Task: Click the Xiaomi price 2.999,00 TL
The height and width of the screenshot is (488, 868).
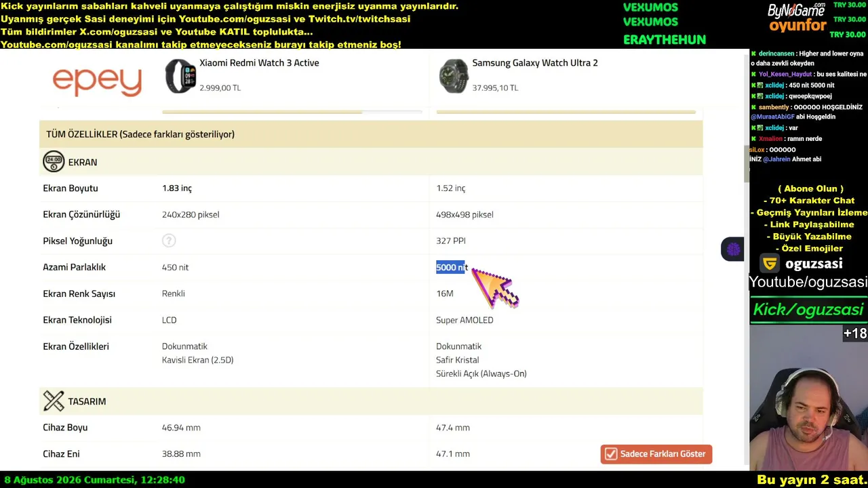Action: click(220, 87)
